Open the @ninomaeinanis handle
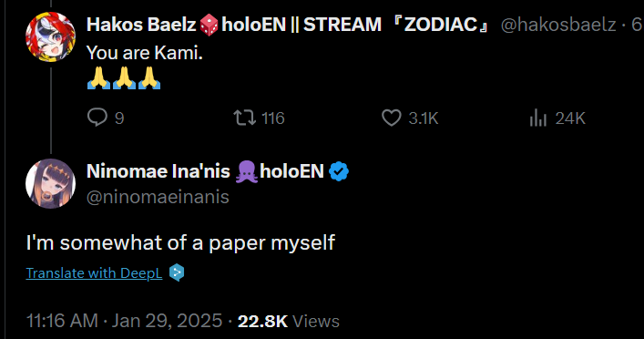The width and height of the screenshot is (644, 339). click(158, 197)
